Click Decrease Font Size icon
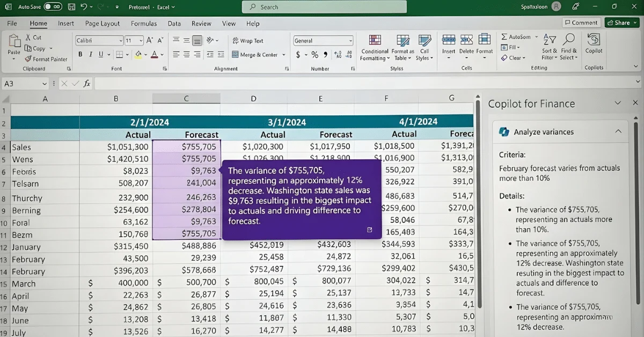This screenshot has width=644, height=337. click(160, 40)
